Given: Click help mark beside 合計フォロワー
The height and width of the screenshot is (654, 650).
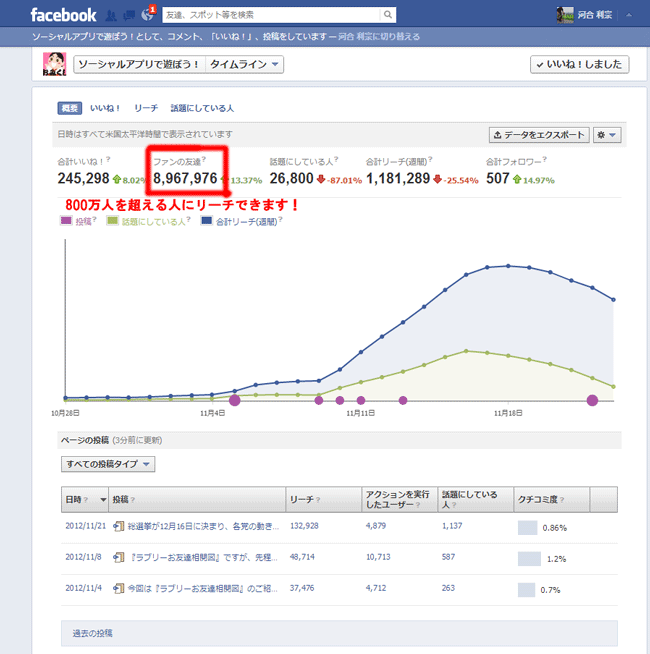Looking at the screenshot, I should coord(544,159).
